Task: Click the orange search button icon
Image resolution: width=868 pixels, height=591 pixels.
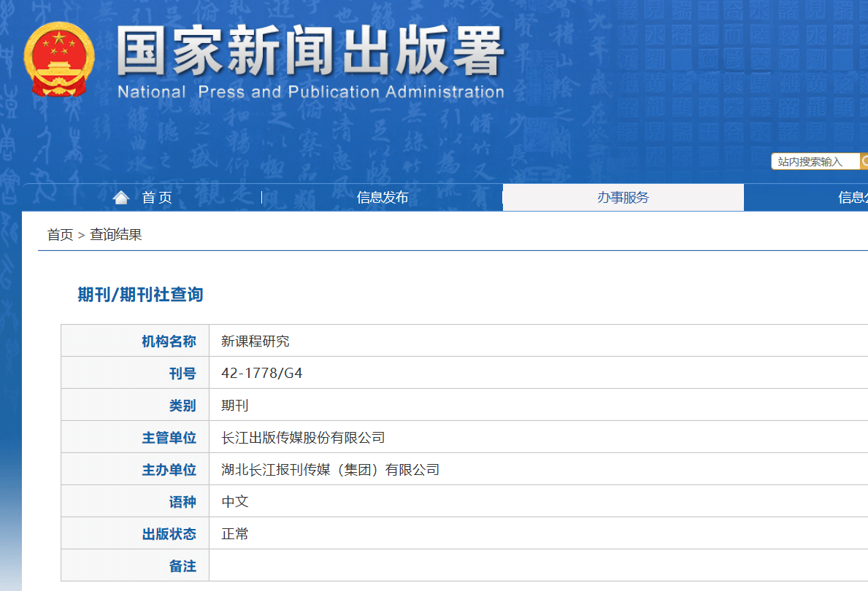Action: [864, 161]
